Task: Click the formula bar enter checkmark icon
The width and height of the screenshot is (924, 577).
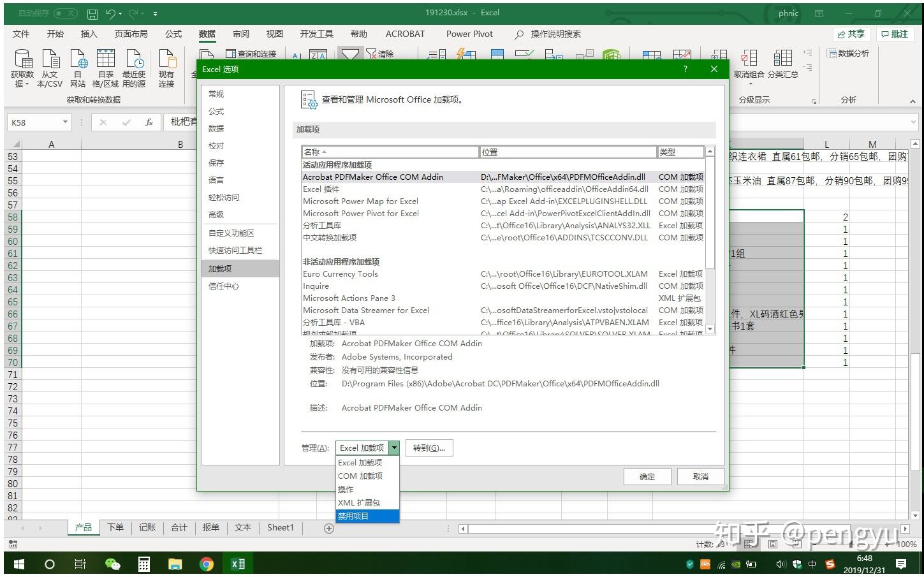Action: (x=126, y=122)
